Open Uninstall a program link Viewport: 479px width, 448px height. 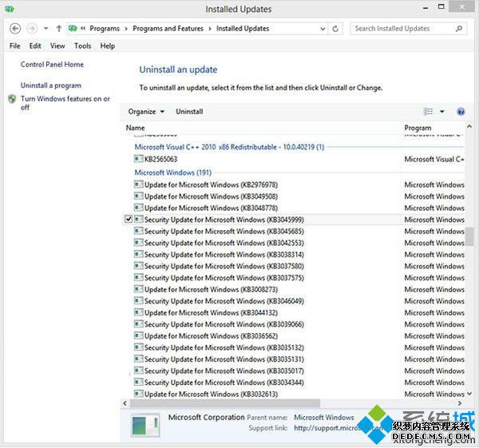51,85
